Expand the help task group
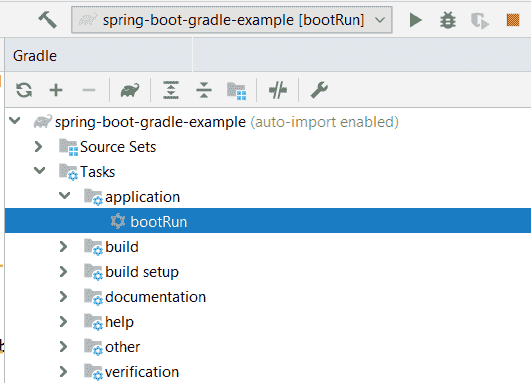Screen dimensions: 531x383 (63, 322)
